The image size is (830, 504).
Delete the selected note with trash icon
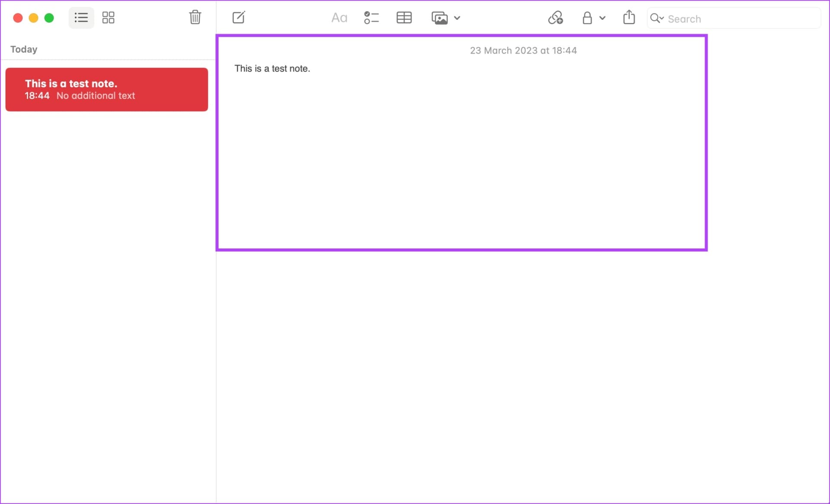click(x=195, y=17)
